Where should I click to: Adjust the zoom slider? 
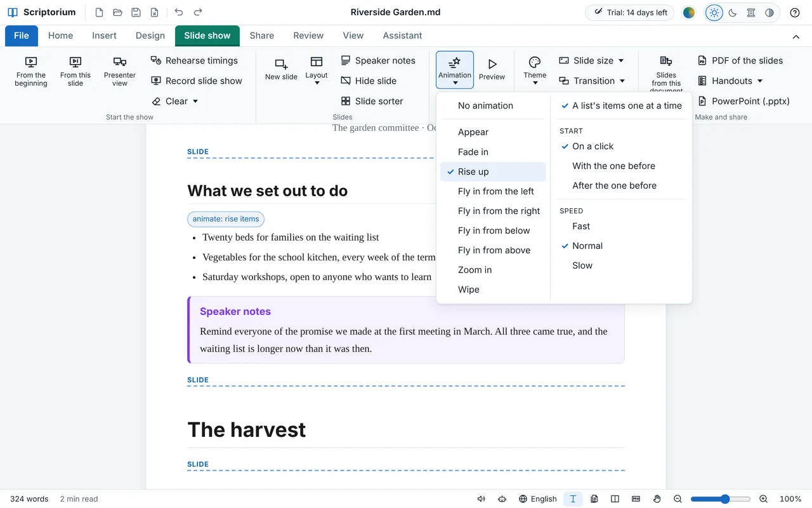pyautogui.click(x=721, y=499)
